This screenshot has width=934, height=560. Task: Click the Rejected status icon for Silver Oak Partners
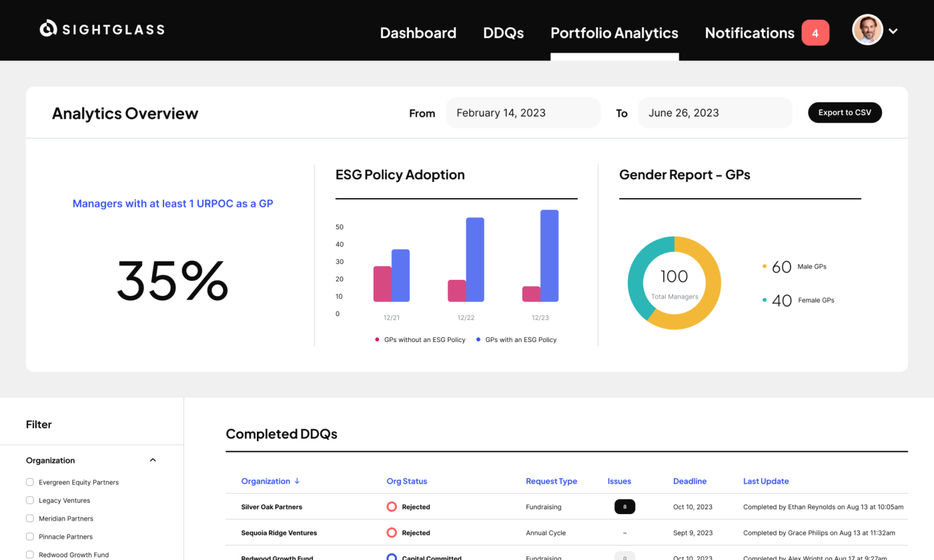(x=392, y=507)
